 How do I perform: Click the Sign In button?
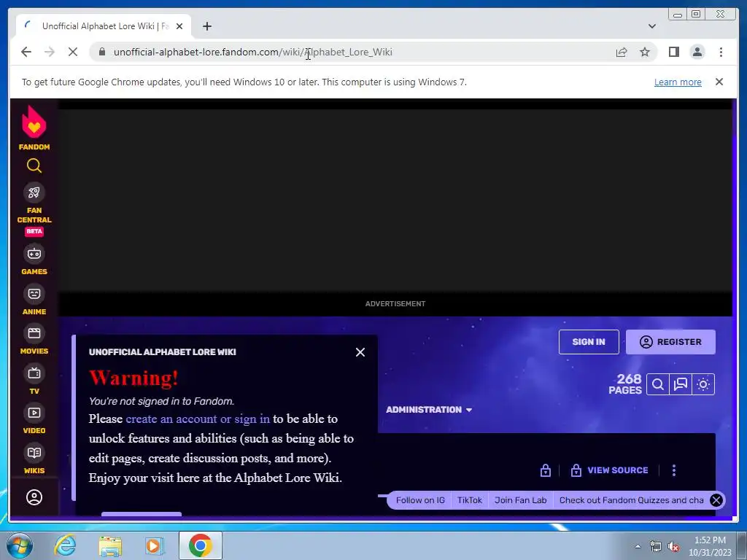coord(589,342)
